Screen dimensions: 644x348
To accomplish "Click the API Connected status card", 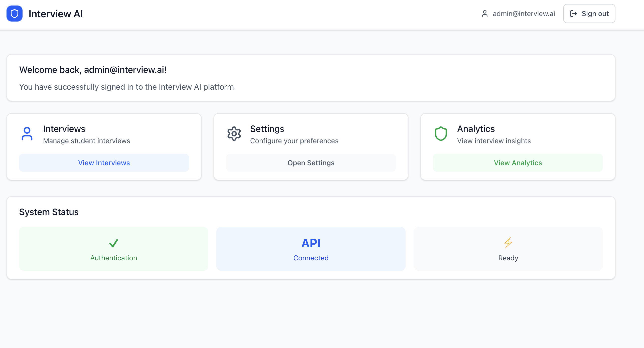I will 311,249.
